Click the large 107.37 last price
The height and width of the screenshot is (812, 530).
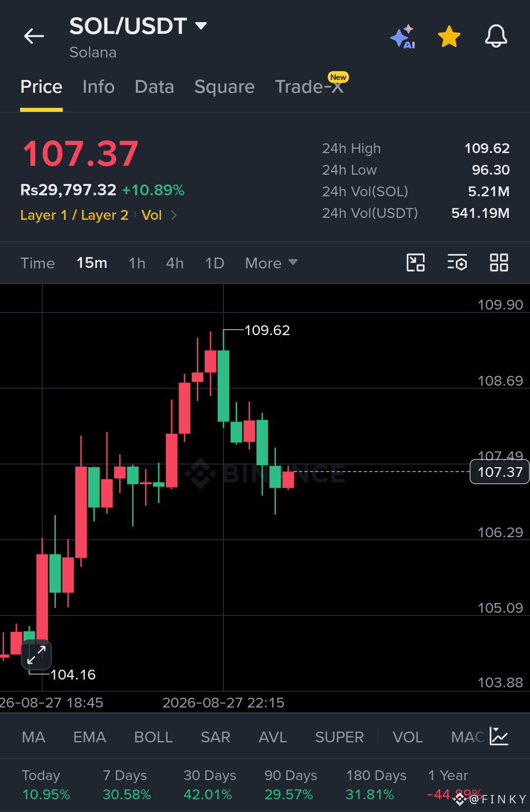click(80, 154)
